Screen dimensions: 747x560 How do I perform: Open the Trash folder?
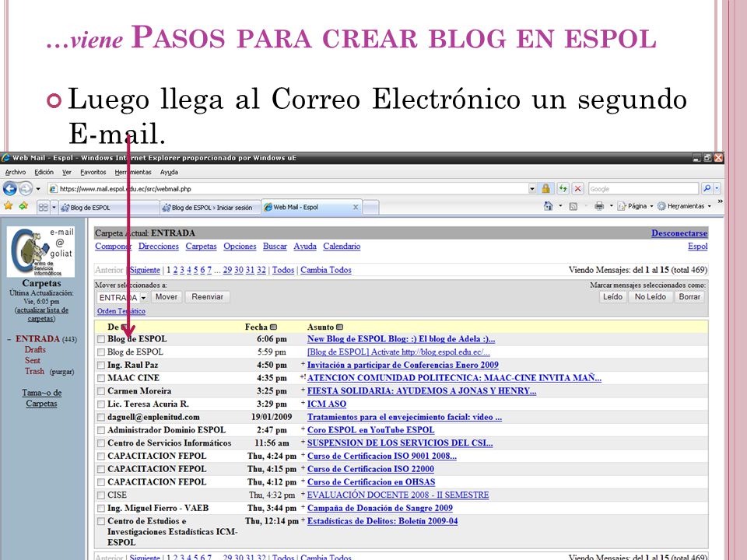coord(34,371)
